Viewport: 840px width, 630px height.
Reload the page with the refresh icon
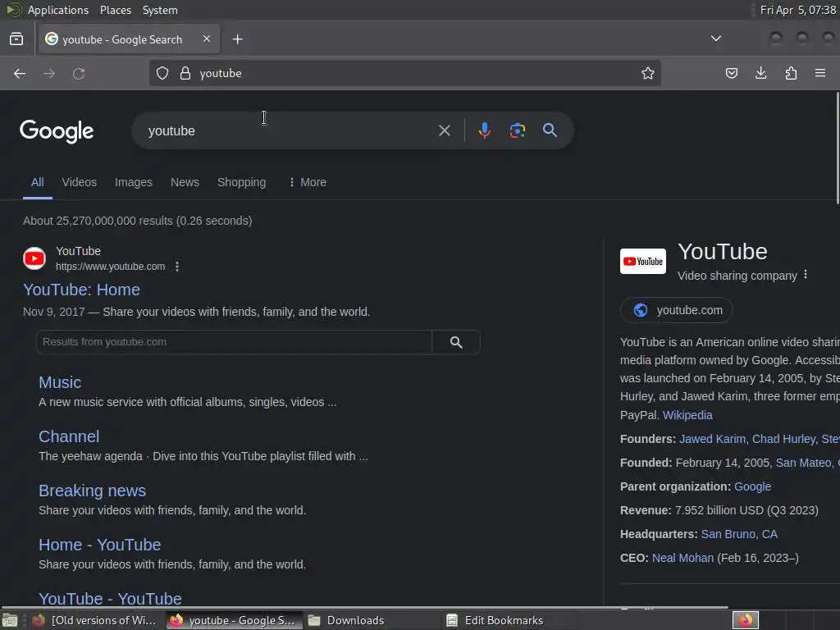pos(79,73)
